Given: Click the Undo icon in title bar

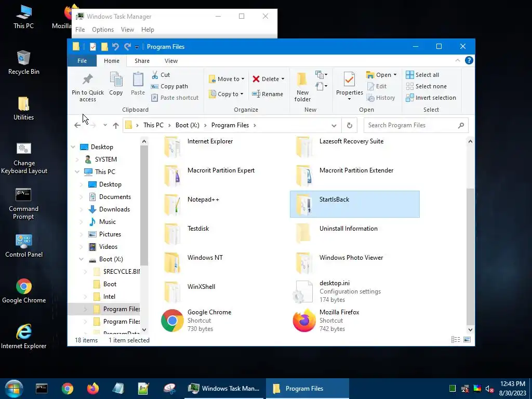Looking at the screenshot, I should click(115, 47).
